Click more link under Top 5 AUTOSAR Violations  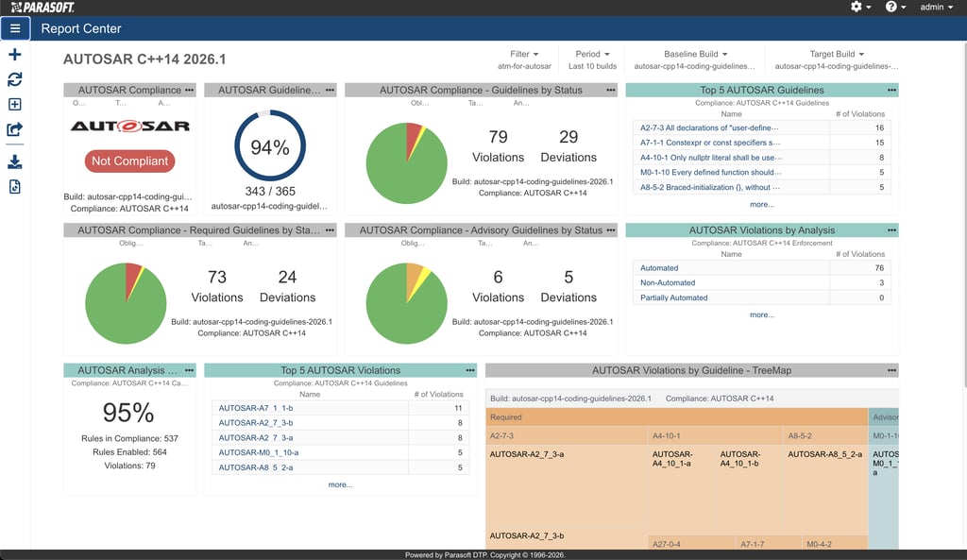340,484
